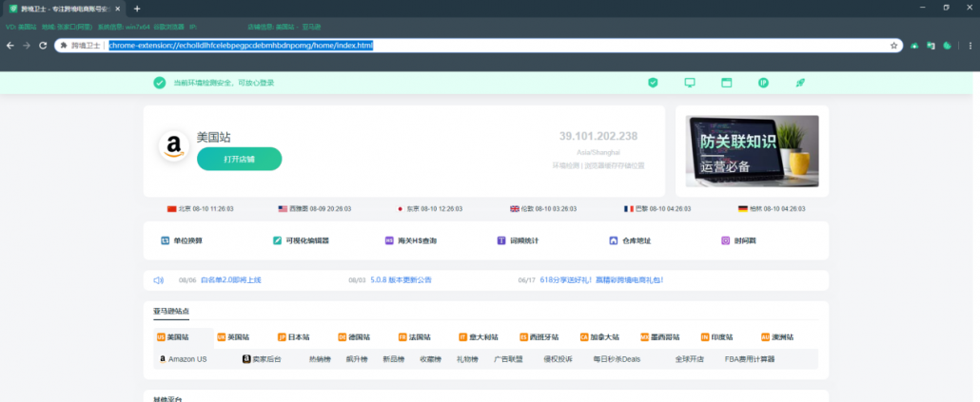Open the 仓库地址 tool
The height and width of the screenshot is (402, 980).
(630, 240)
